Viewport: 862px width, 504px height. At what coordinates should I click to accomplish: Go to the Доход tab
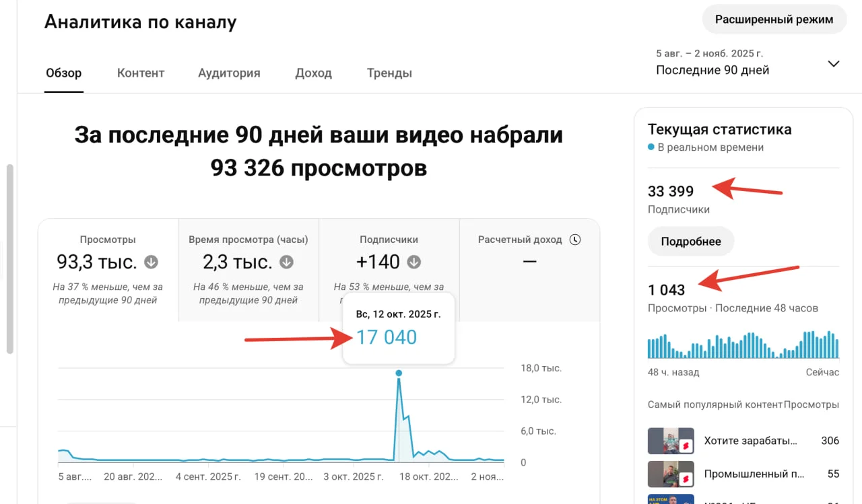(x=313, y=73)
